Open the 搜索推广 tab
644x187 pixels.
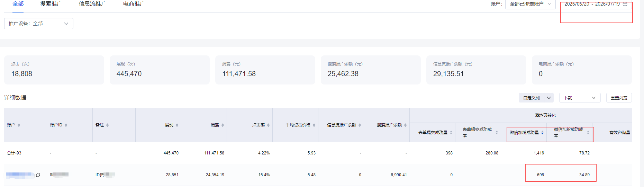pyautogui.click(x=51, y=4)
